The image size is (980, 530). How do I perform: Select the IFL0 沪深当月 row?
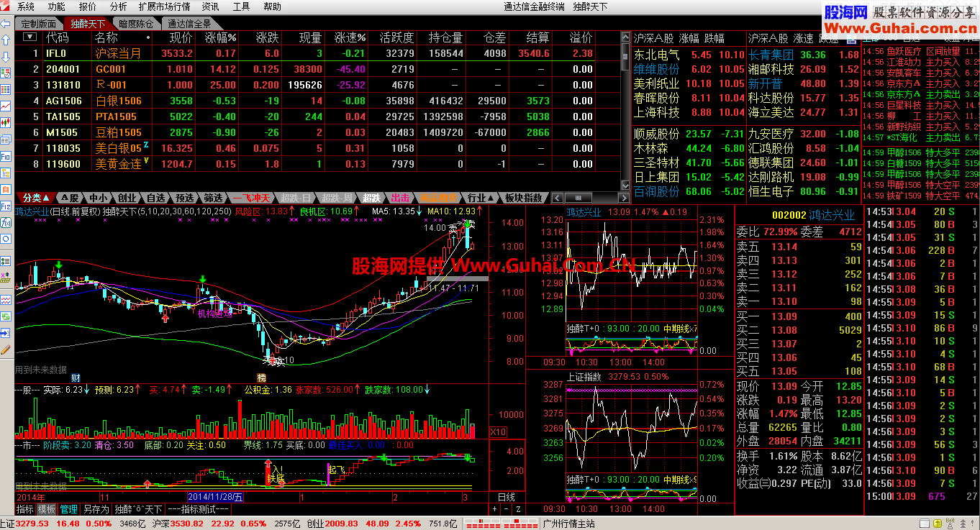pyautogui.click(x=317, y=53)
